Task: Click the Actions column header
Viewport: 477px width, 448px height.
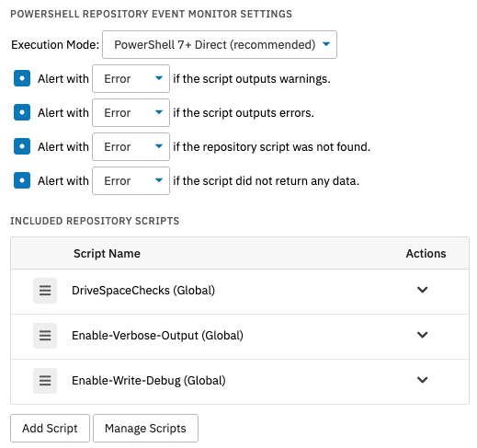Action: coord(426,254)
